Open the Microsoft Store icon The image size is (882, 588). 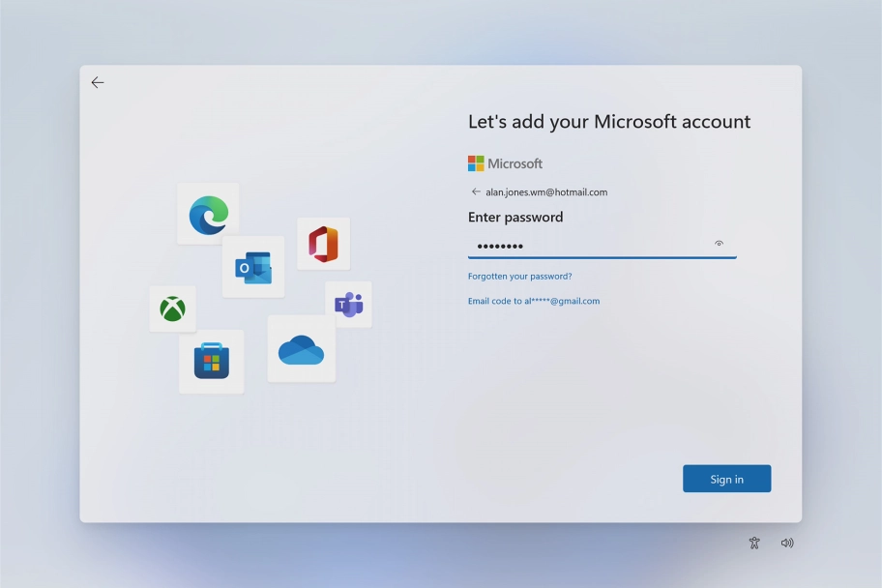click(212, 361)
